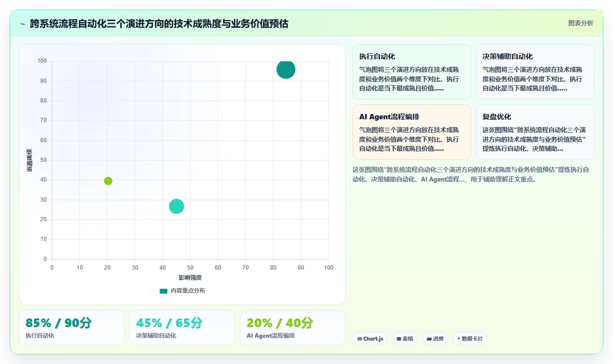Click the Chart.js tag icon
The image size is (613, 364).
360,339
